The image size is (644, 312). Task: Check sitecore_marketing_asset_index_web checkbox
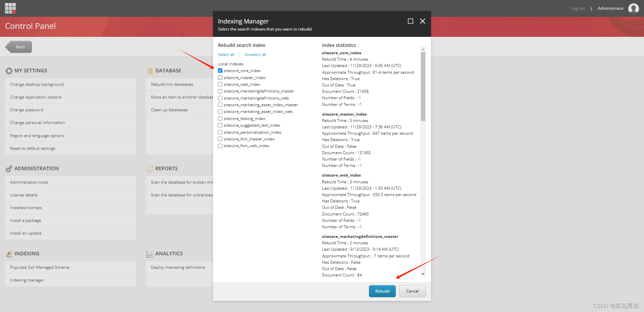220,112
